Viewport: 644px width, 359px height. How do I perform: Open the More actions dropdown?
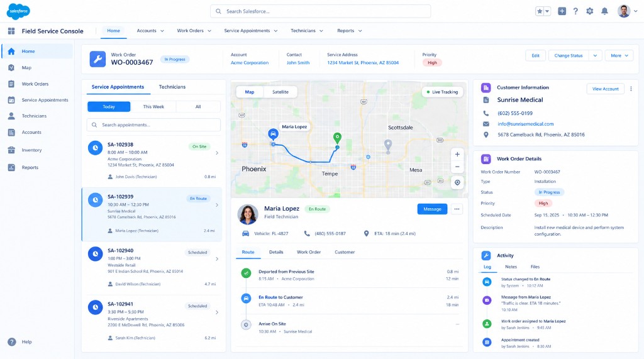(x=619, y=55)
